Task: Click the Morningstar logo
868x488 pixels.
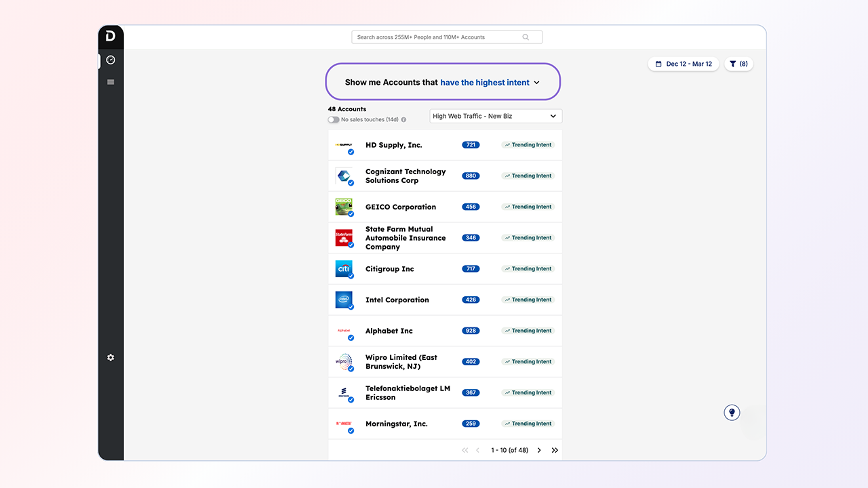Action: 344,424
